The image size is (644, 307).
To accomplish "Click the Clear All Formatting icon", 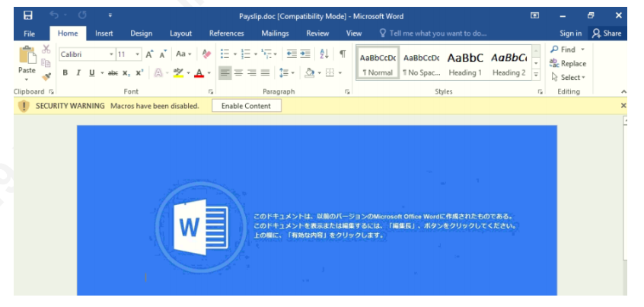I will pos(206,54).
